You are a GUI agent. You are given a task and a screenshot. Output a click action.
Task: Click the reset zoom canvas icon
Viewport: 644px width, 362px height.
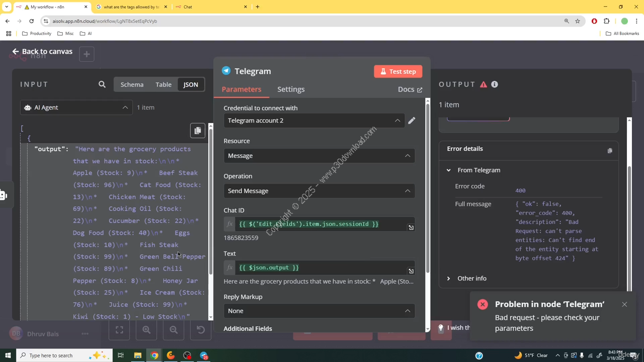pyautogui.click(x=201, y=330)
